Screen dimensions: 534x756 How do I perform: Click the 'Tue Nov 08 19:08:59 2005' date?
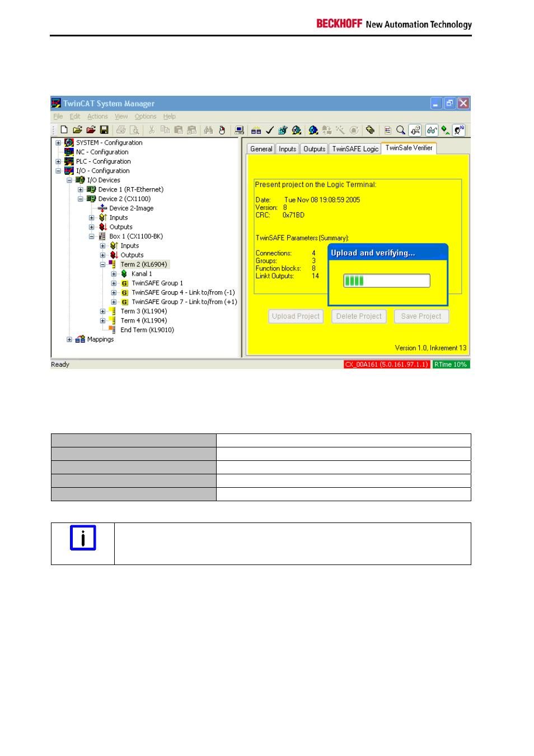pyautogui.click(x=322, y=200)
